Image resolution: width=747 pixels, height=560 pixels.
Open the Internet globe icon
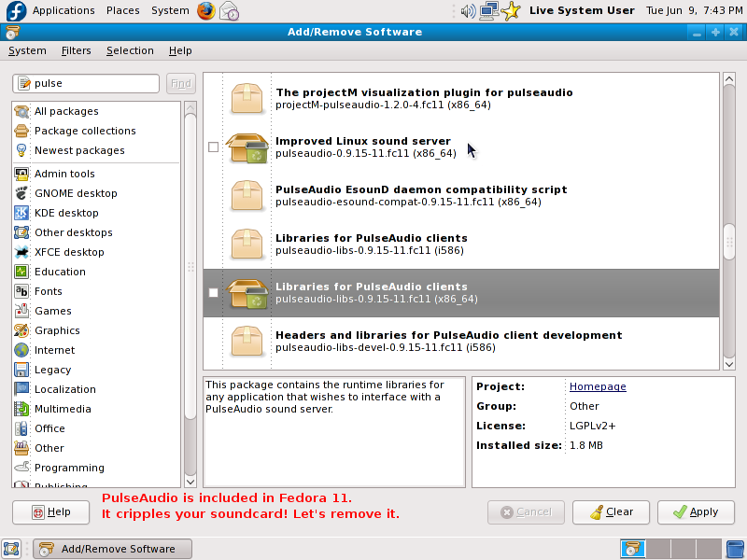pos(21,349)
